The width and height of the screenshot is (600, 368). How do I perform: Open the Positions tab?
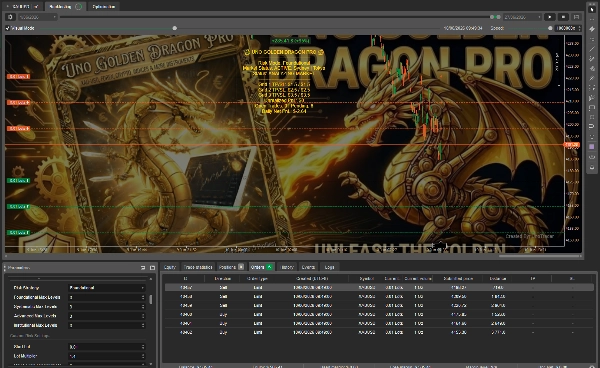point(231,267)
